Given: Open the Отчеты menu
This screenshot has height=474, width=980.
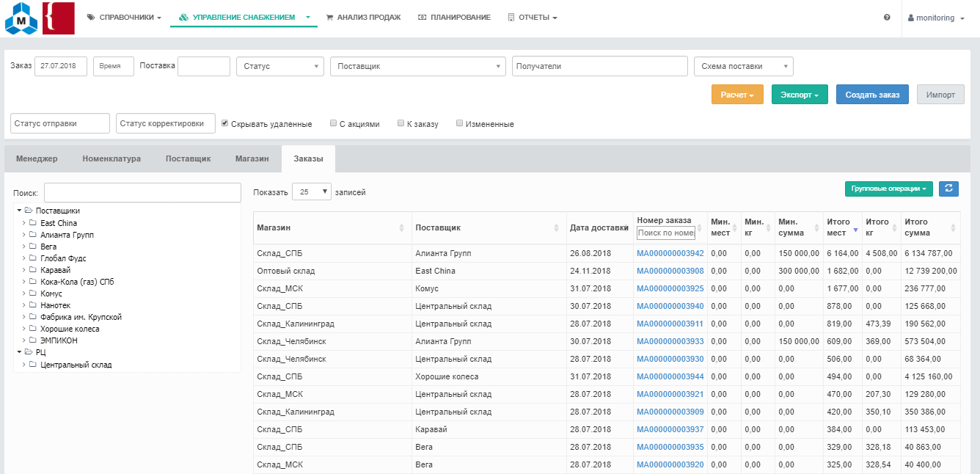Looking at the screenshot, I should pos(533,18).
